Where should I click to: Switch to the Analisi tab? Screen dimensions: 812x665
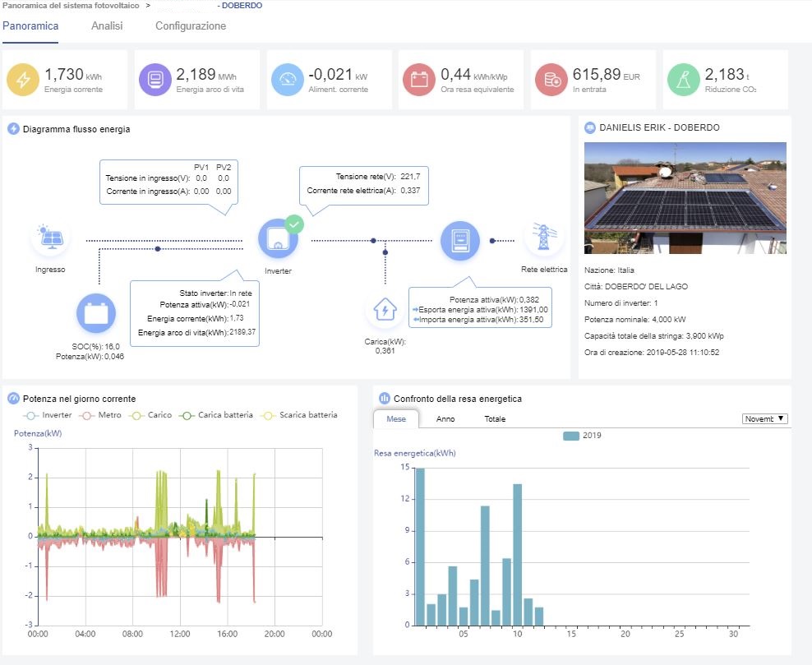pos(107,26)
